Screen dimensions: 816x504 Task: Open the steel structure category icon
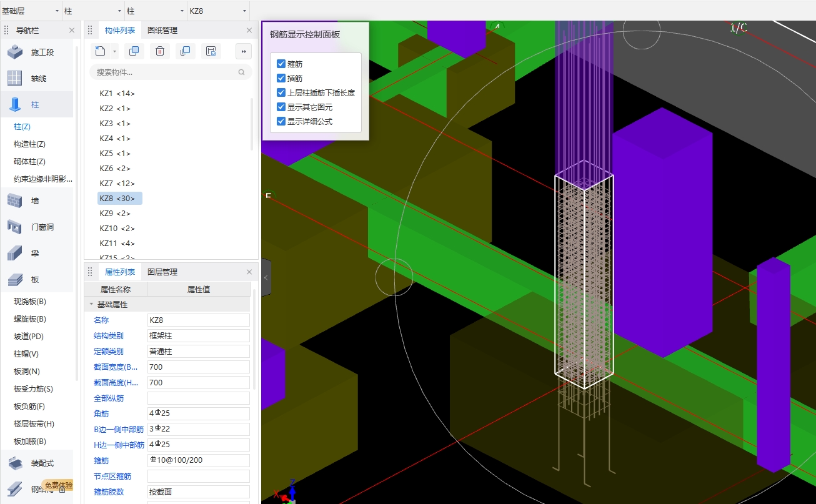point(15,489)
